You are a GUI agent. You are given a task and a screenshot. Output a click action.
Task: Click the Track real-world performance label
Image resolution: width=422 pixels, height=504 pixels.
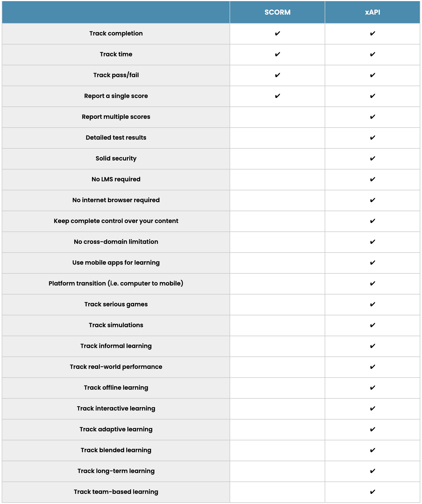(x=116, y=367)
